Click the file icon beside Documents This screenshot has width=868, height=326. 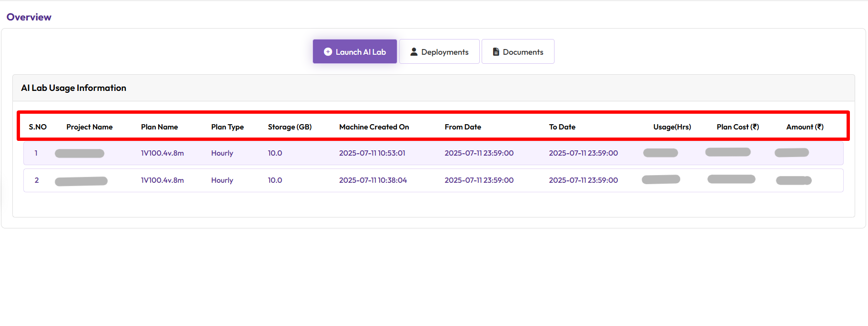point(496,52)
